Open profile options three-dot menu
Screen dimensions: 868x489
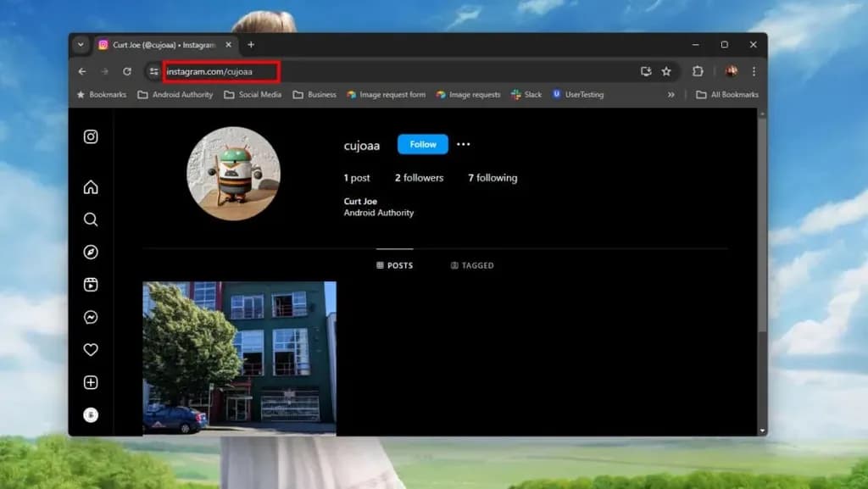[463, 145]
